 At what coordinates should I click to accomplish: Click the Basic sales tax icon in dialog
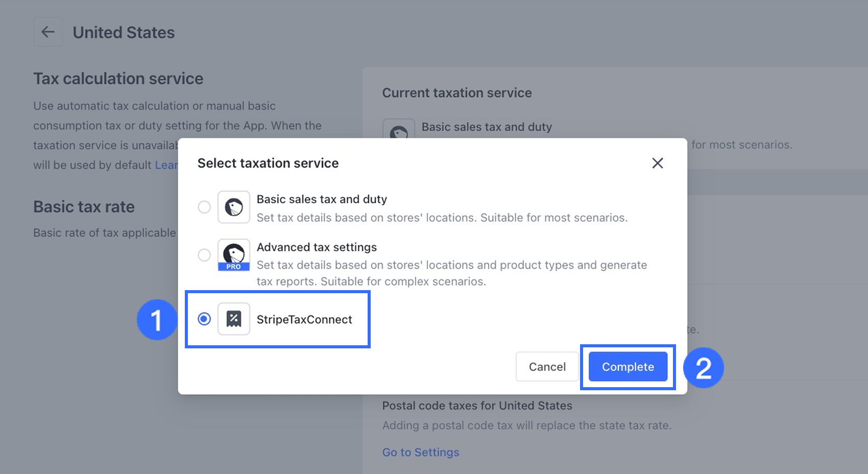[234, 207]
